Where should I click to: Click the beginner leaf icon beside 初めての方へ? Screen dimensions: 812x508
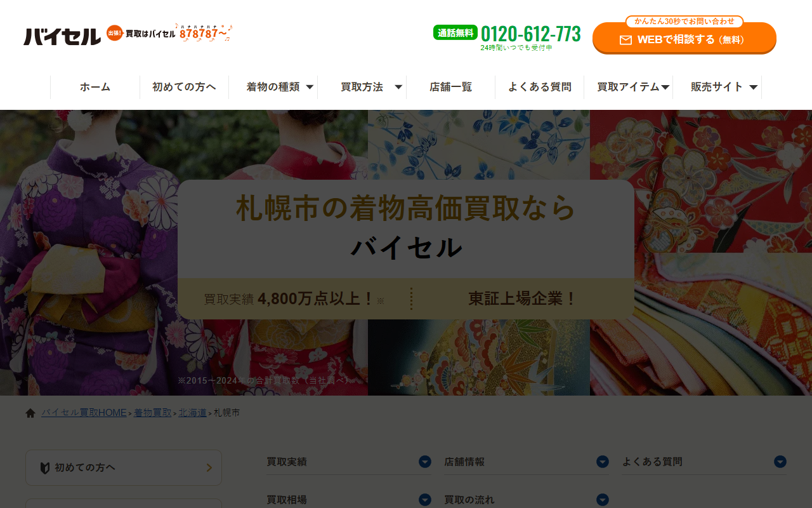[x=45, y=468]
